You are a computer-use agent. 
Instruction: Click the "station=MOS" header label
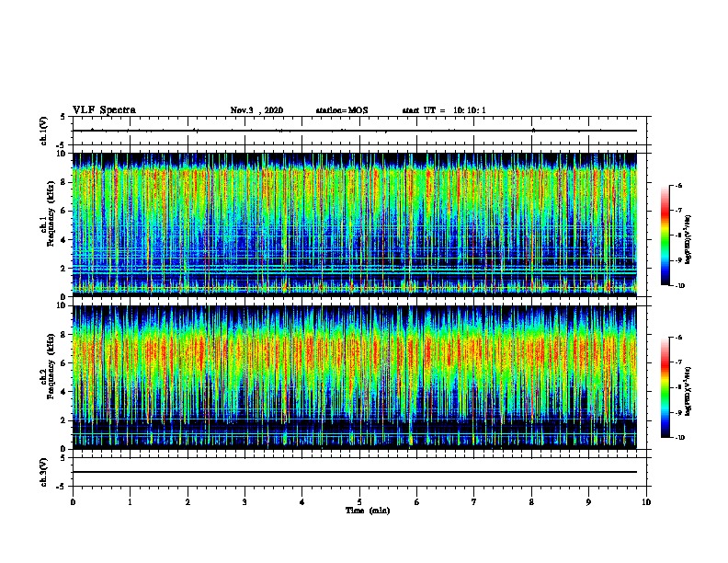[x=342, y=110]
